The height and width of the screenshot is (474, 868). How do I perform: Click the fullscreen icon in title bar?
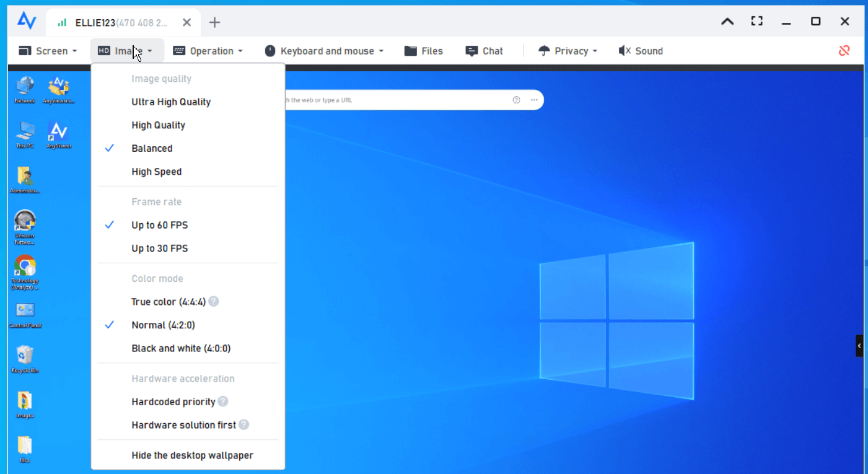[x=756, y=21]
